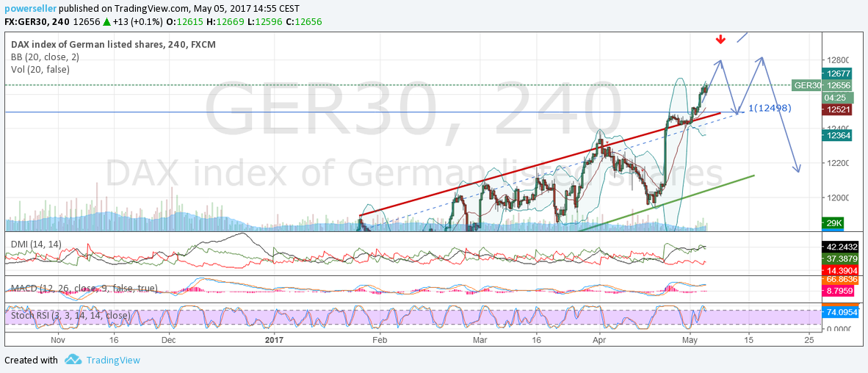Click the TradingView cloud logo icon
Viewport: 868px width, 373px height.
pyautogui.click(x=73, y=360)
